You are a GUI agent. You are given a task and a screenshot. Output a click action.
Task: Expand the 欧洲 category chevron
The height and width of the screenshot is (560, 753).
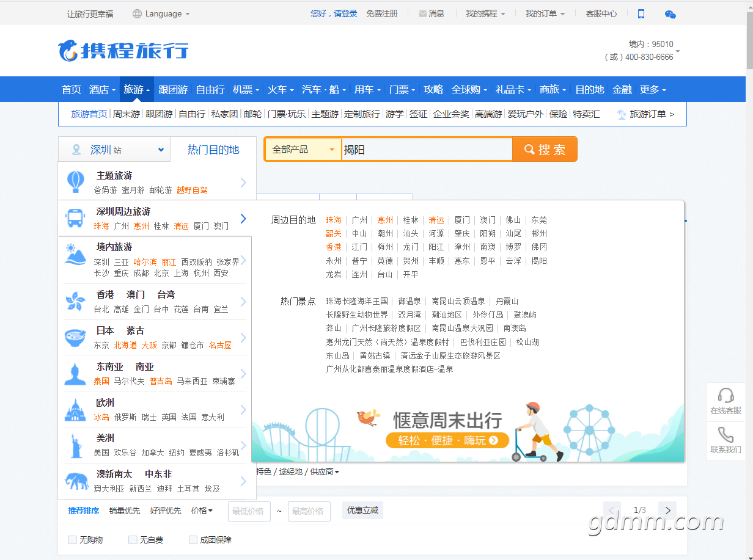pos(243,409)
